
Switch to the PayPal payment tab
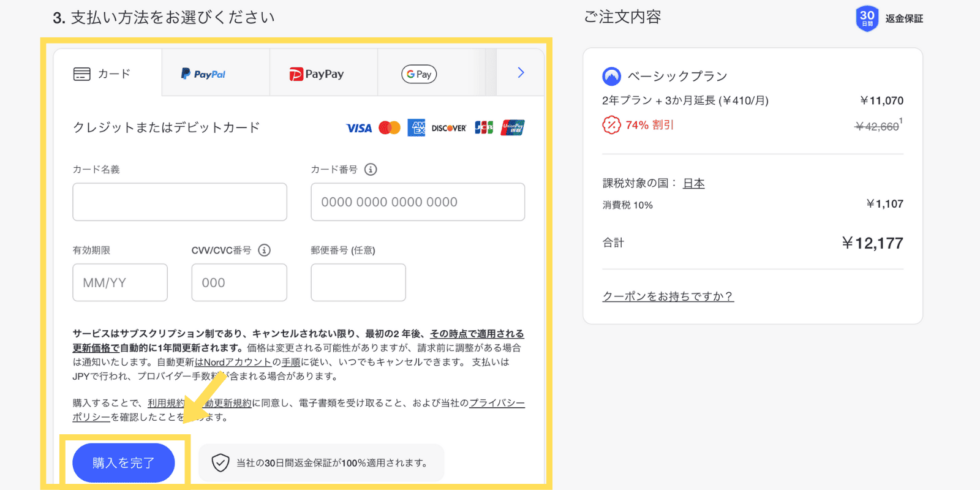tap(216, 73)
